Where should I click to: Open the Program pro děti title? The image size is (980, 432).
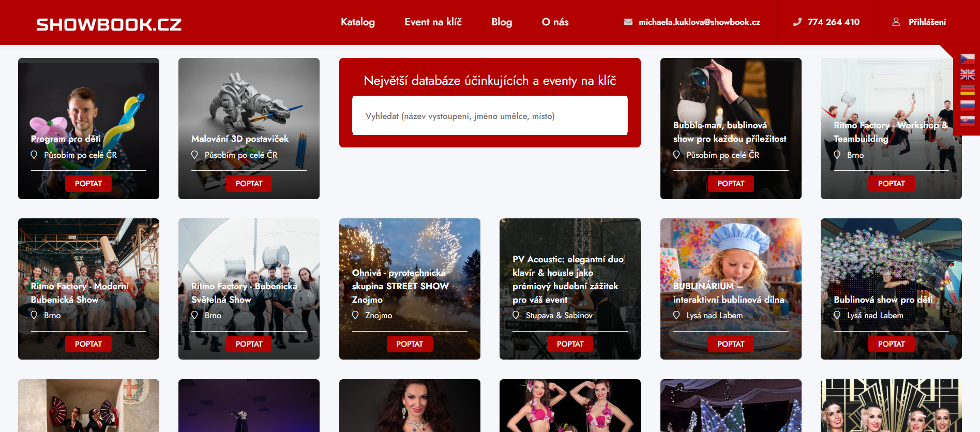(x=66, y=139)
